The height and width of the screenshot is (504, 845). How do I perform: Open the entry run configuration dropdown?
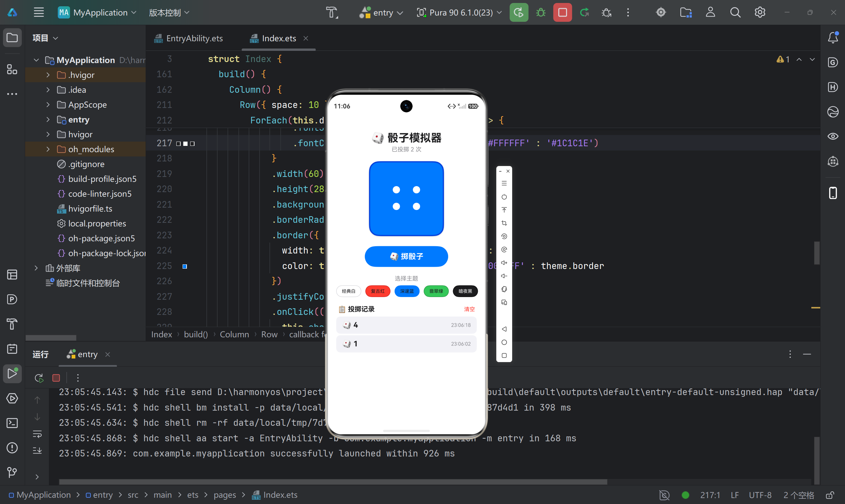click(382, 13)
